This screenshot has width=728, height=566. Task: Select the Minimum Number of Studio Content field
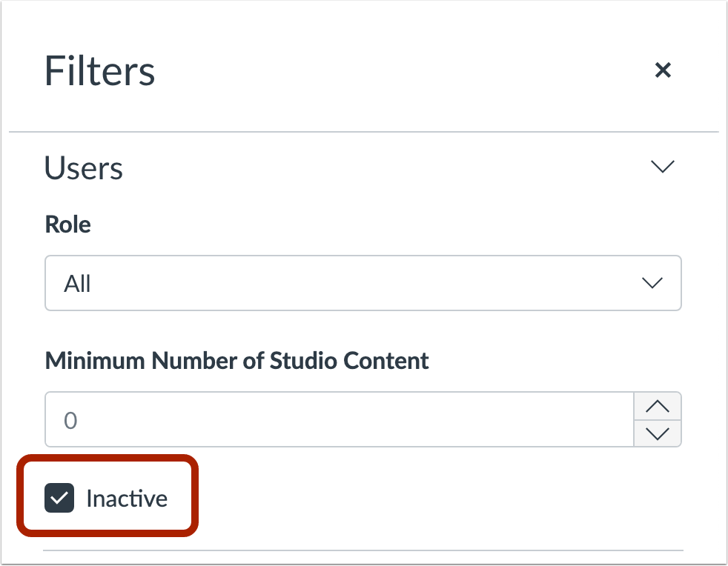334,419
